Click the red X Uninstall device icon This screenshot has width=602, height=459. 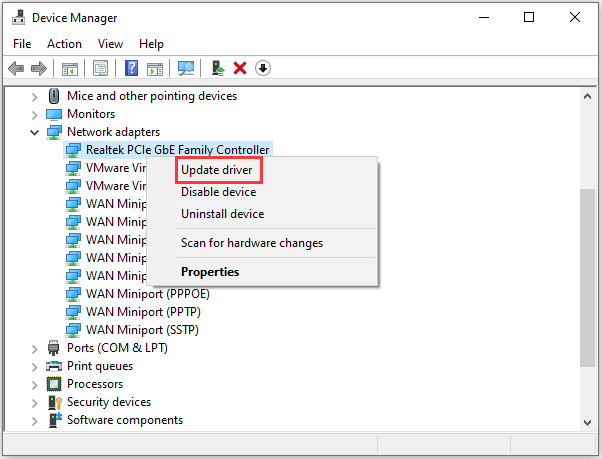(x=240, y=68)
